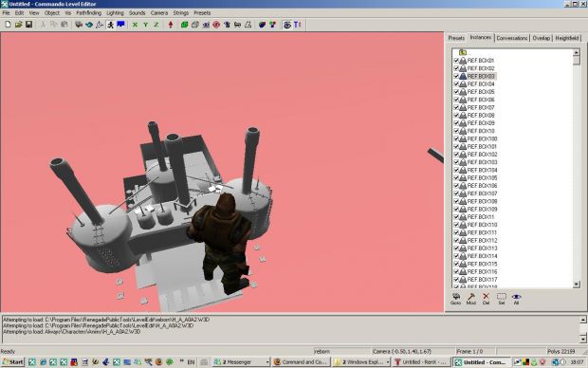The image size is (588, 368).
Task: Go up a level via the folder icon
Action: (463, 52)
